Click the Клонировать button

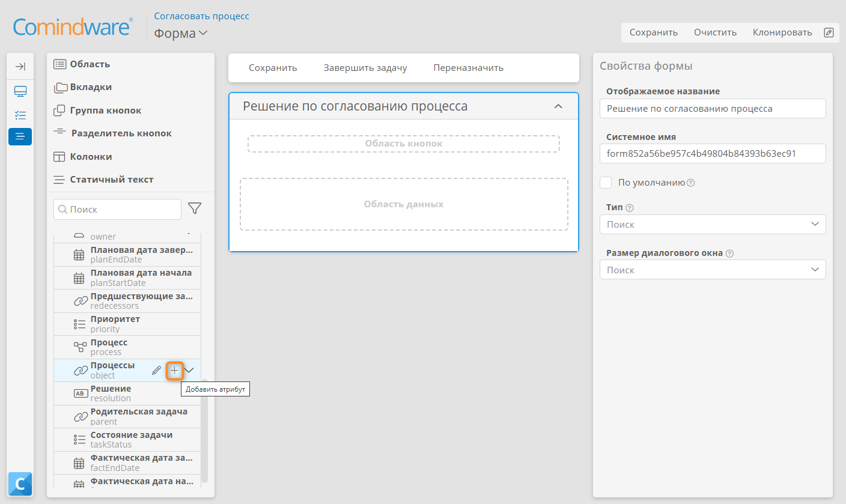click(x=782, y=32)
